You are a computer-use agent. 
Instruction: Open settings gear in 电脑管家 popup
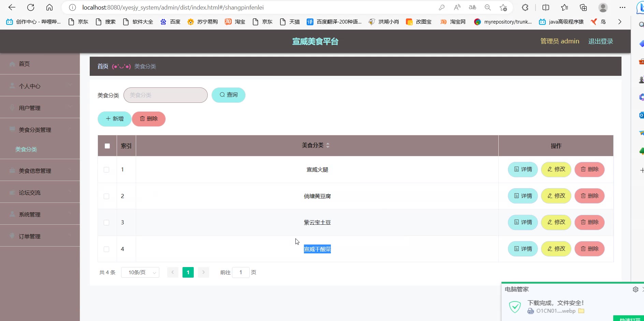pos(635,289)
